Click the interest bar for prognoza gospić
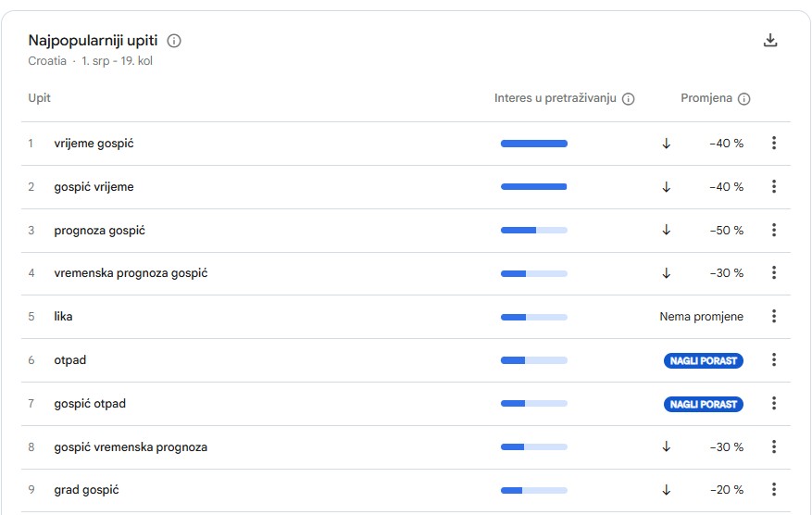The height and width of the screenshot is (515, 812). (x=534, y=230)
